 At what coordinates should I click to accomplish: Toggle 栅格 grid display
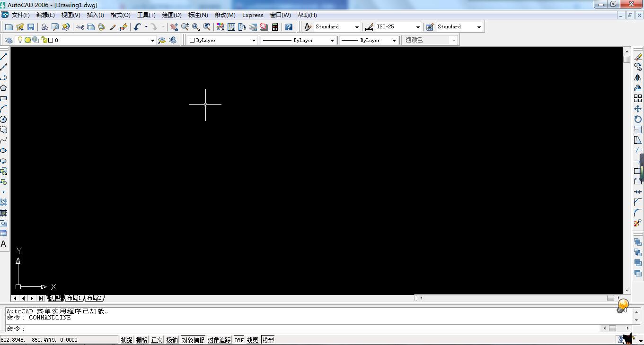pyautogui.click(x=142, y=340)
